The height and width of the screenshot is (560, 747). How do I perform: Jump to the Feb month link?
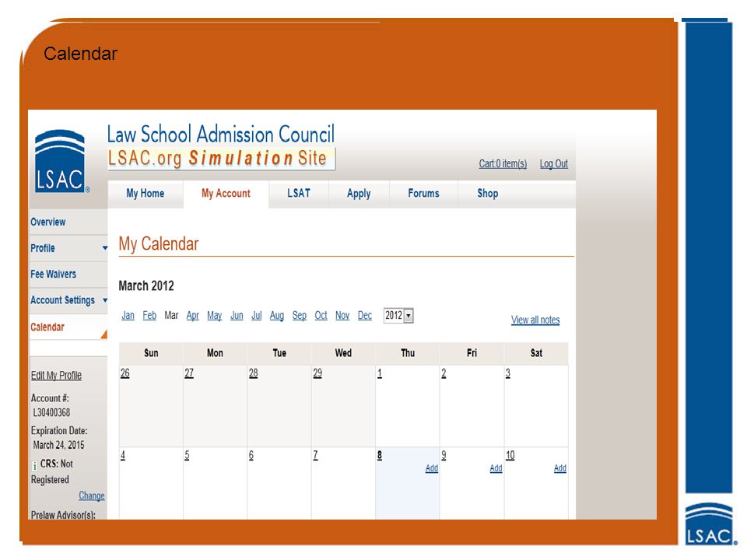(149, 315)
